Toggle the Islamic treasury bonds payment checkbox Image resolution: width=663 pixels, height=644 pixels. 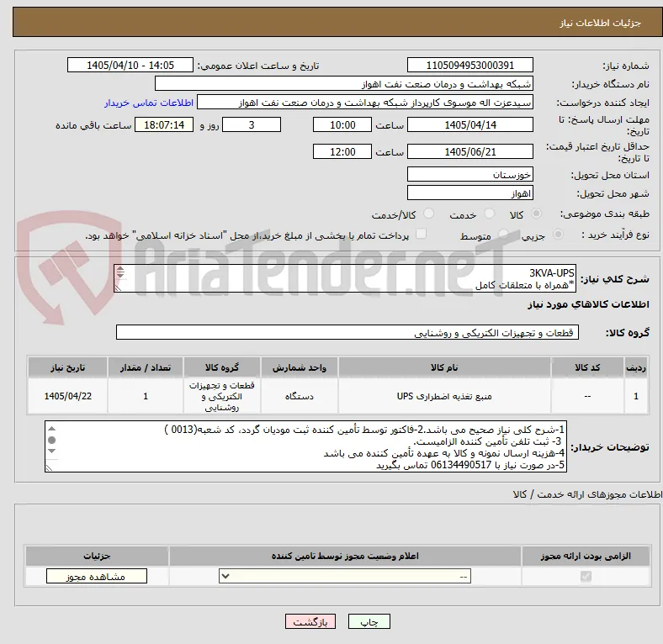(422, 234)
